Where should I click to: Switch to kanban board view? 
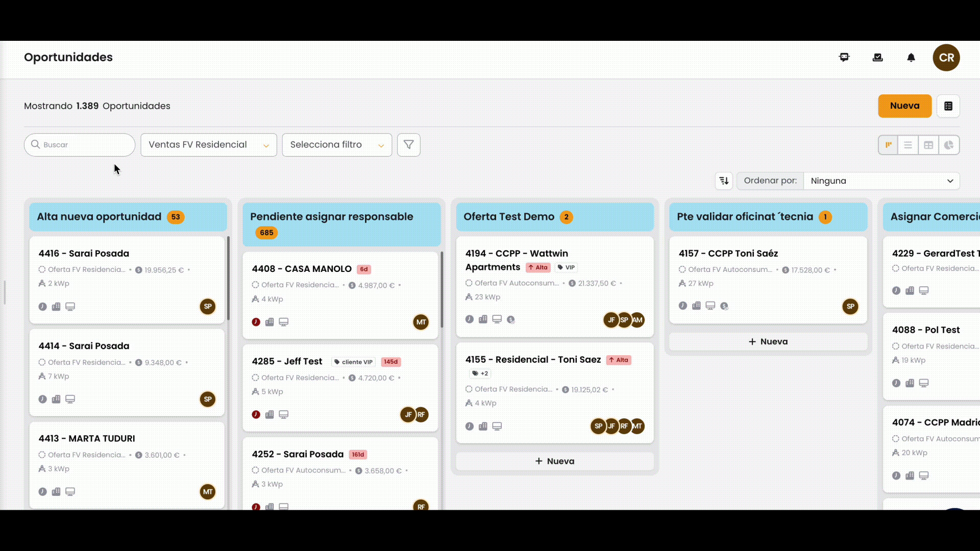pos(888,145)
